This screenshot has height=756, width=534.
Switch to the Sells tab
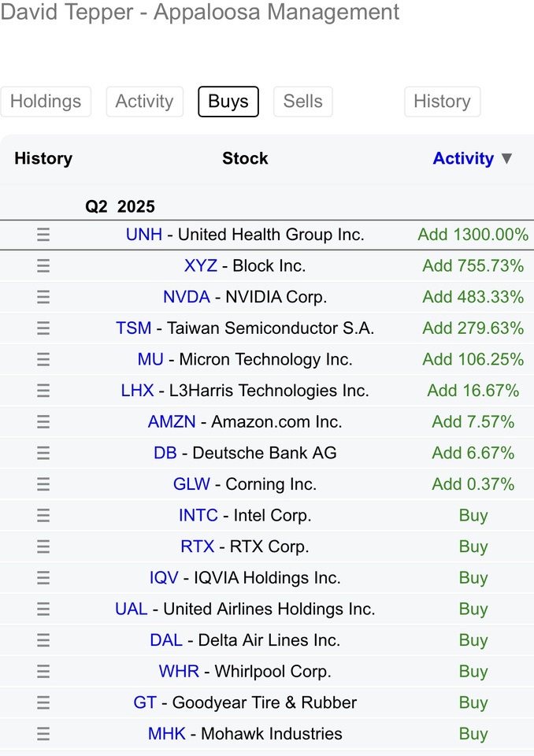click(303, 102)
